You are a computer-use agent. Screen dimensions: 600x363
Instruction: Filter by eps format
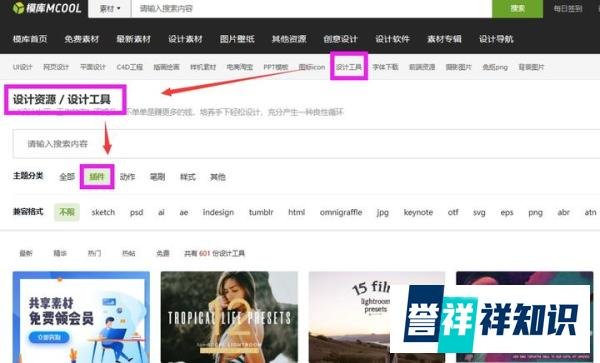pyautogui.click(x=507, y=212)
